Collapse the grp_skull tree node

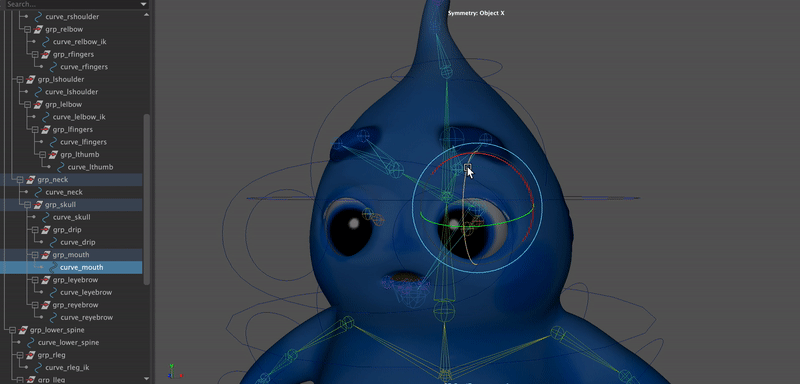pos(28,204)
